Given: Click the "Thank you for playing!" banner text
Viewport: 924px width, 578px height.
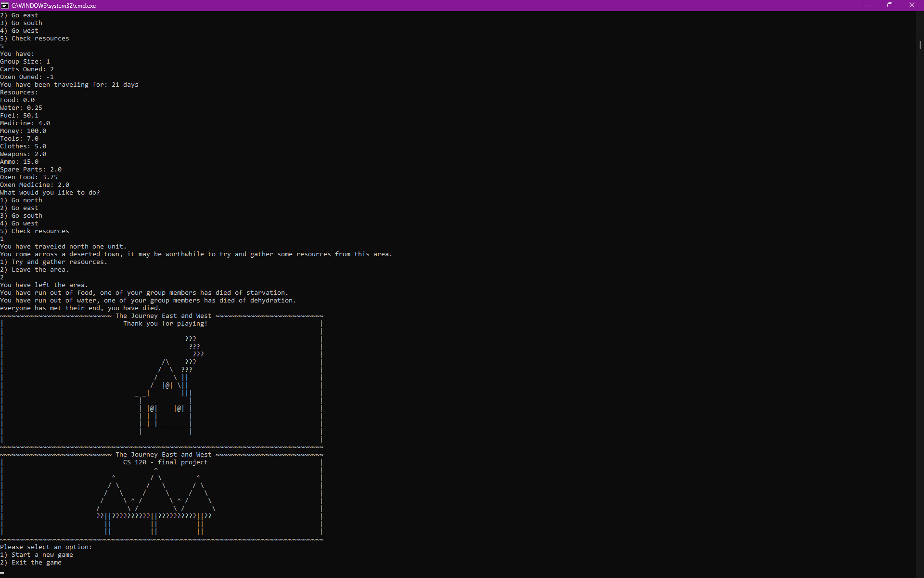Looking at the screenshot, I should coord(165,323).
